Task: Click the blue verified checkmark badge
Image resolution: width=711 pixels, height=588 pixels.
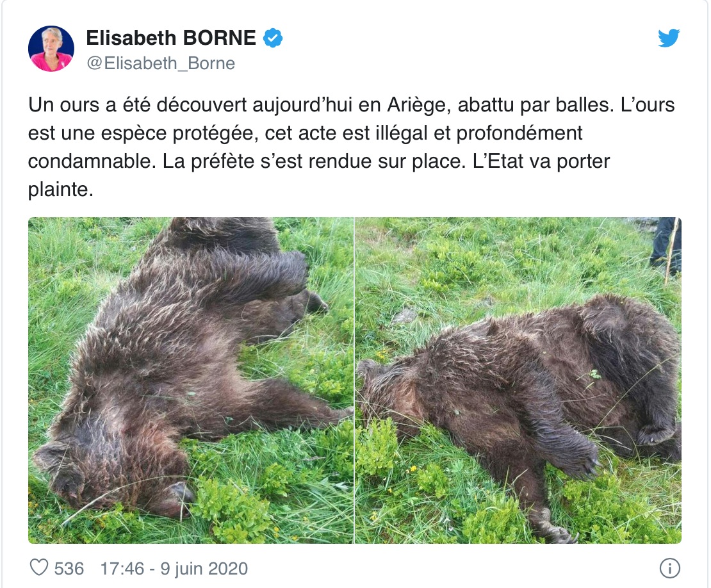Action: coord(274,38)
